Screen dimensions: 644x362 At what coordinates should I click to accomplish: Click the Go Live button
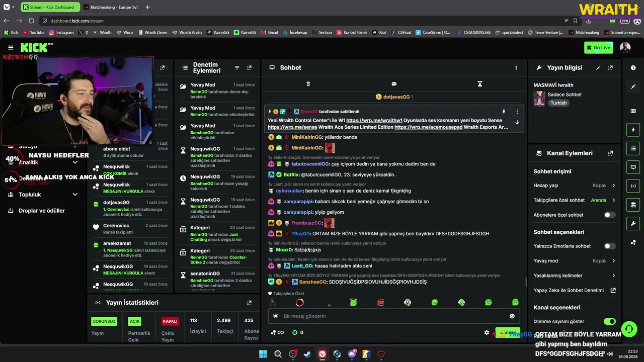[x=599, y=48]
